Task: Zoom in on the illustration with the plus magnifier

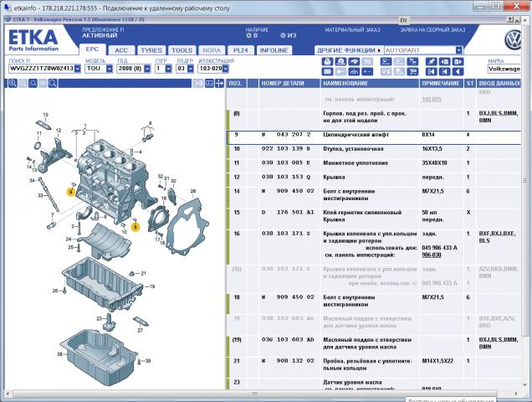Action: (13, 83)
